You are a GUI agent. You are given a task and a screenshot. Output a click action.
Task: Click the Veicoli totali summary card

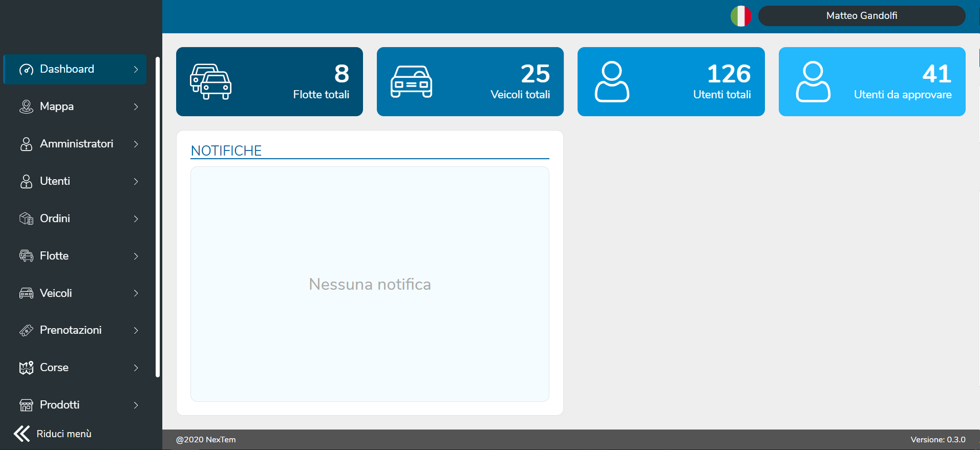click(x=470, y=82)
